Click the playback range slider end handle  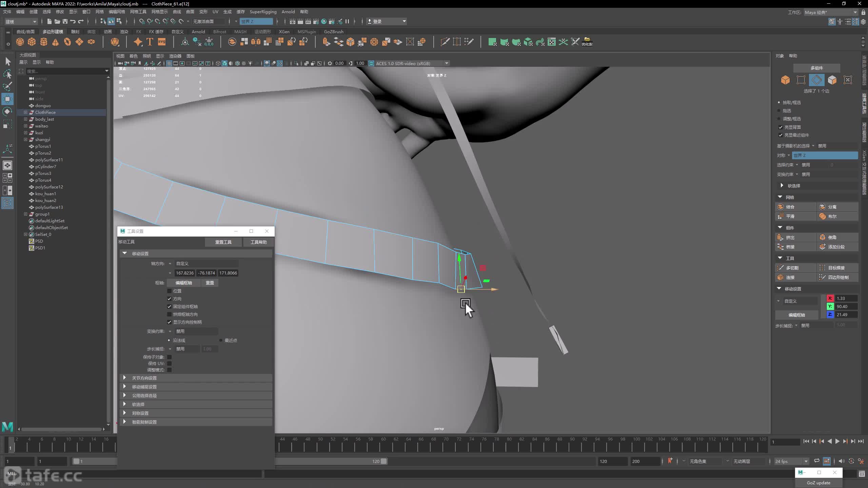[384, 461]
